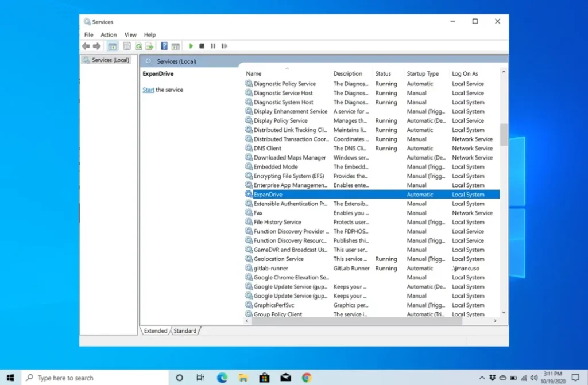Click the forward arrow navigation icon
The height and width of the screenshot is (385, 588).
coord(96,46)
